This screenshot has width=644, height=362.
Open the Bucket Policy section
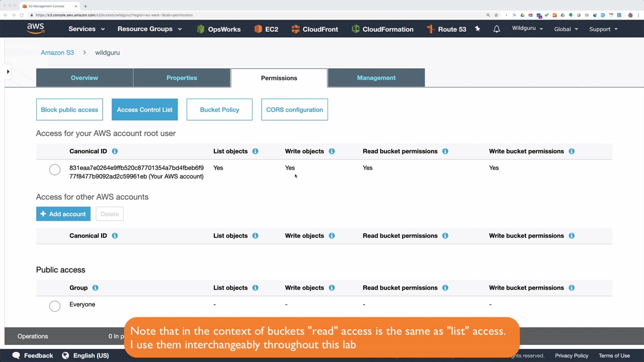(219, 110)
